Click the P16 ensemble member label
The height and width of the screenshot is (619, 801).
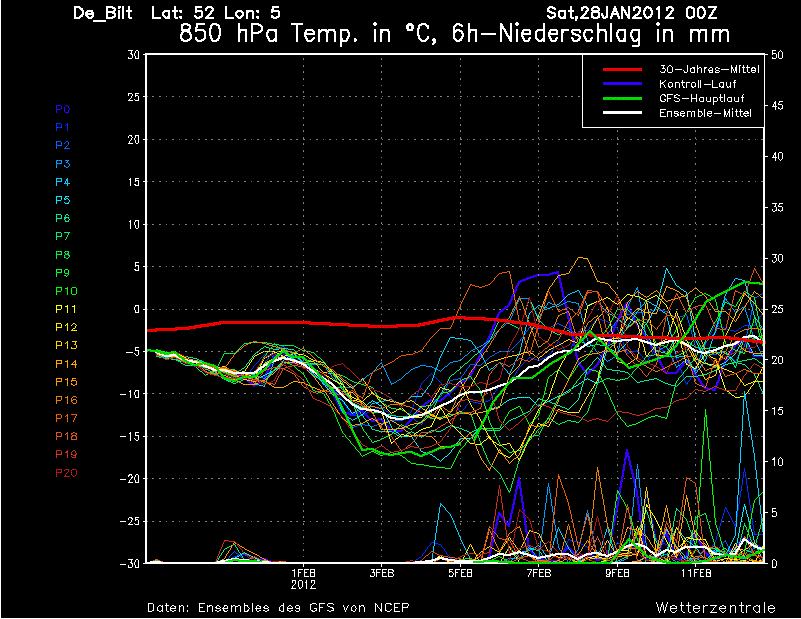(66, 400)
